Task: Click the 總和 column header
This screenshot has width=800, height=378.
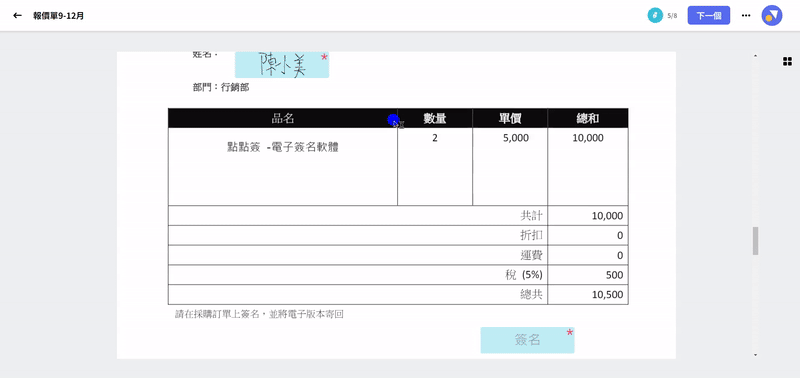Action: click(588, 118)
